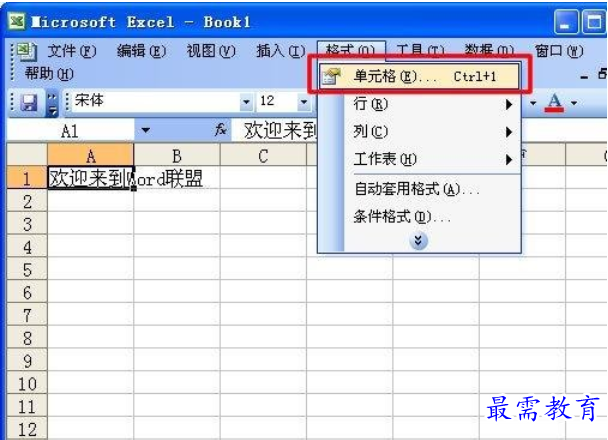Expand the full Format menu with chevron
The width and height of the screenshot is (608, 440).
coord(418,241)
